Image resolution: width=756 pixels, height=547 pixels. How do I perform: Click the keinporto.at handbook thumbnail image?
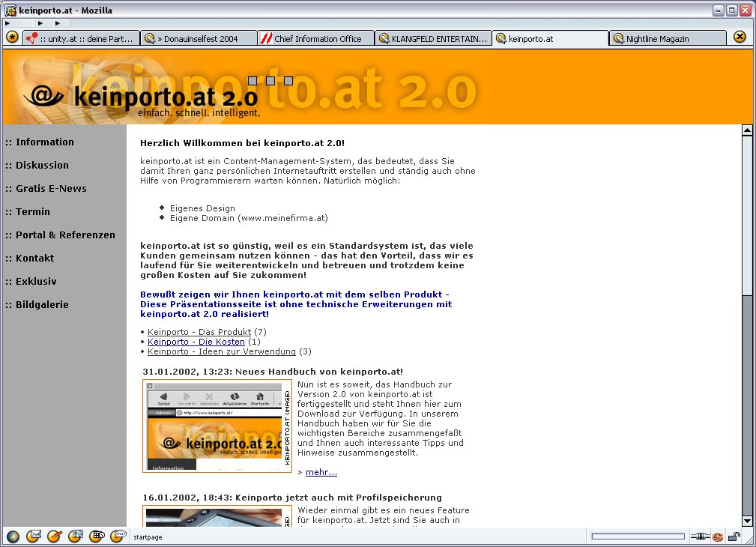pyautogui.click(x=217, y=426)
